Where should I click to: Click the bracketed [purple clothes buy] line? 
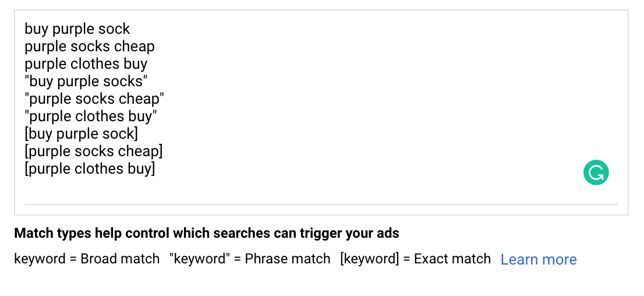coord(90,169)
